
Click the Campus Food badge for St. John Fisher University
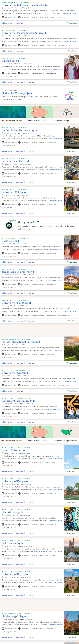(x=19, y=173)
